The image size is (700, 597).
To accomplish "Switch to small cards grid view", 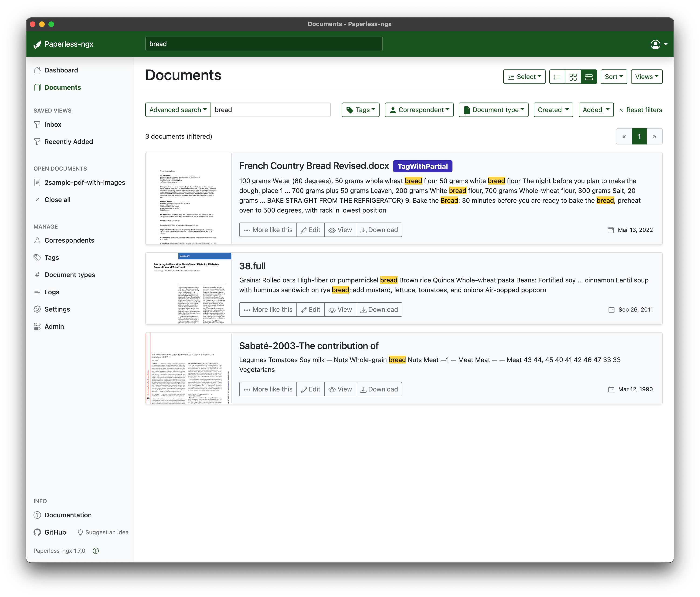I will 573,77.
